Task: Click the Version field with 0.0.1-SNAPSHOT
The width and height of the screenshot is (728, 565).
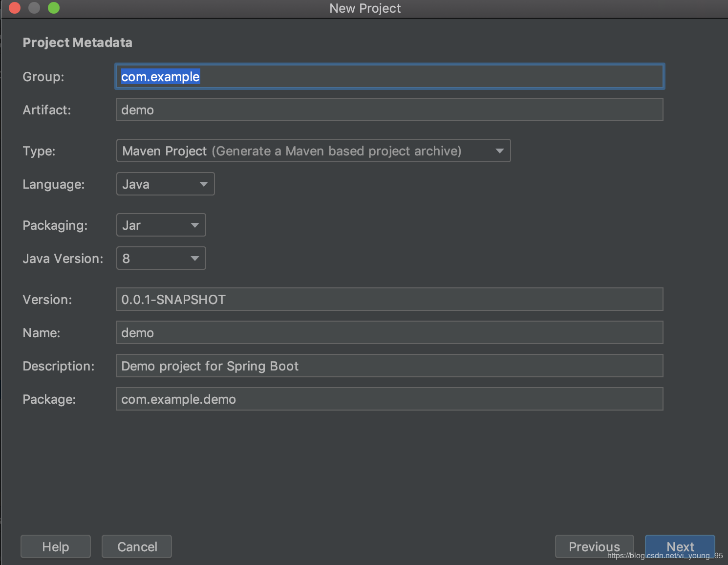Action: pos(389,300)
